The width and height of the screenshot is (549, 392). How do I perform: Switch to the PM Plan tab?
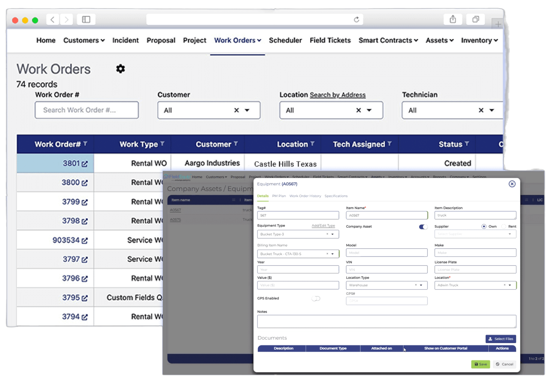279,196
